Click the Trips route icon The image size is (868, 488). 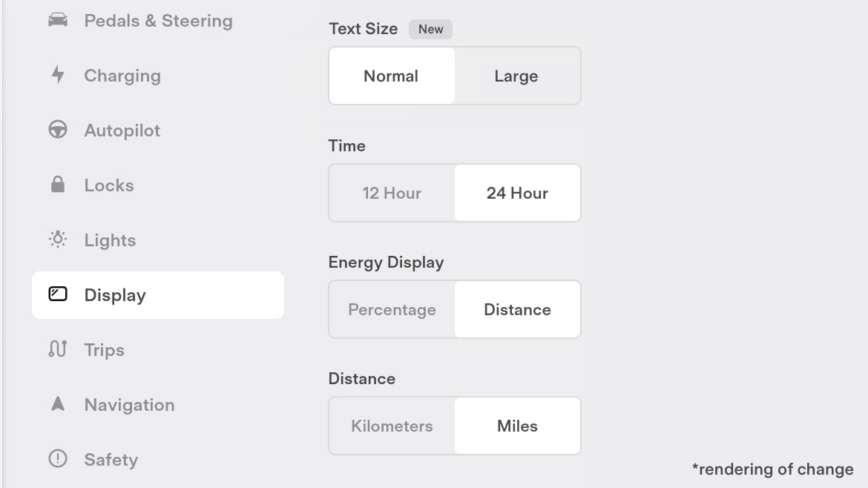58,349
